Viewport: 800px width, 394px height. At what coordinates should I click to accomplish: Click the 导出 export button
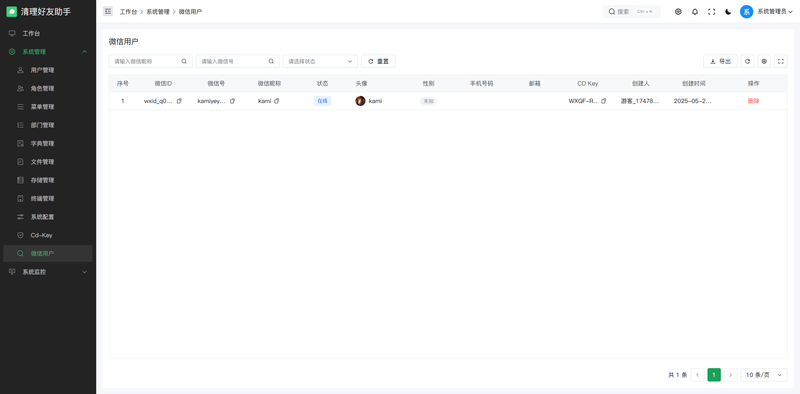pyautogui.click(x=720, y=61)
